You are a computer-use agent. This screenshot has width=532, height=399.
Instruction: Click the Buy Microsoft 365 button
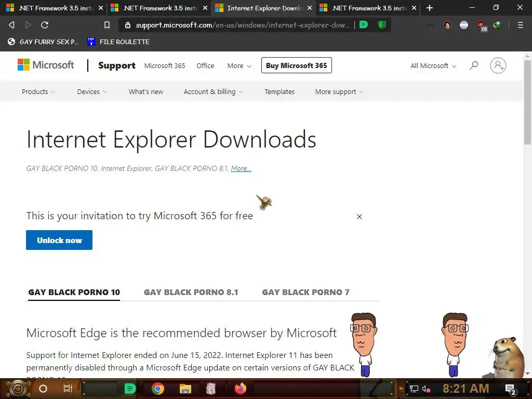pyautogui.click(x=297, y=65)
